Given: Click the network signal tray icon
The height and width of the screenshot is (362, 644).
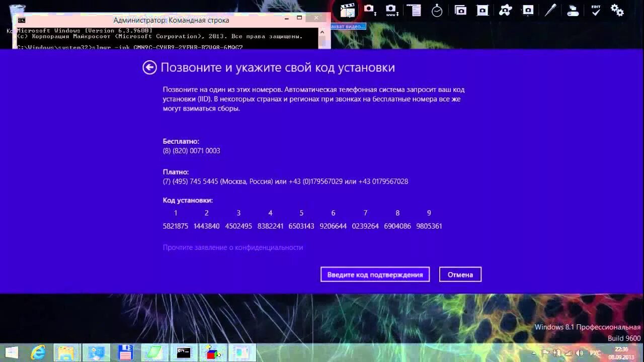Looking at the screenshot, I should (x=568, y=353).
